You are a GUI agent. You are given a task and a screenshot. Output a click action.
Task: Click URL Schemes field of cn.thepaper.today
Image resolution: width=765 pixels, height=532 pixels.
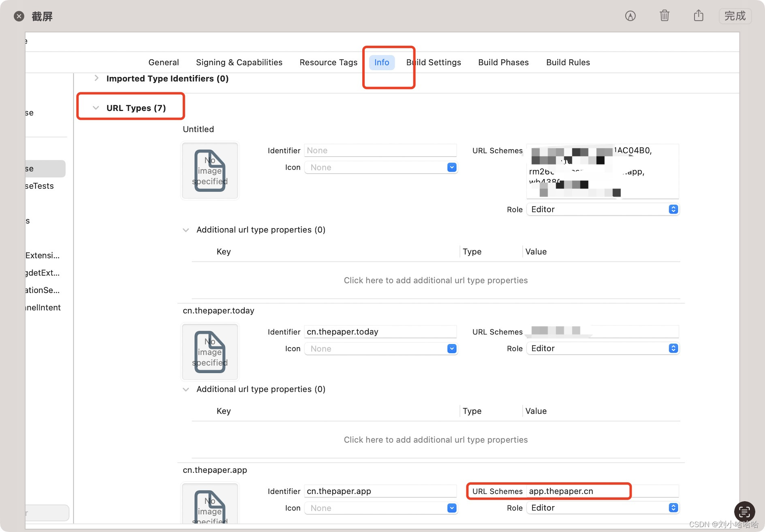tap(603, 332)
